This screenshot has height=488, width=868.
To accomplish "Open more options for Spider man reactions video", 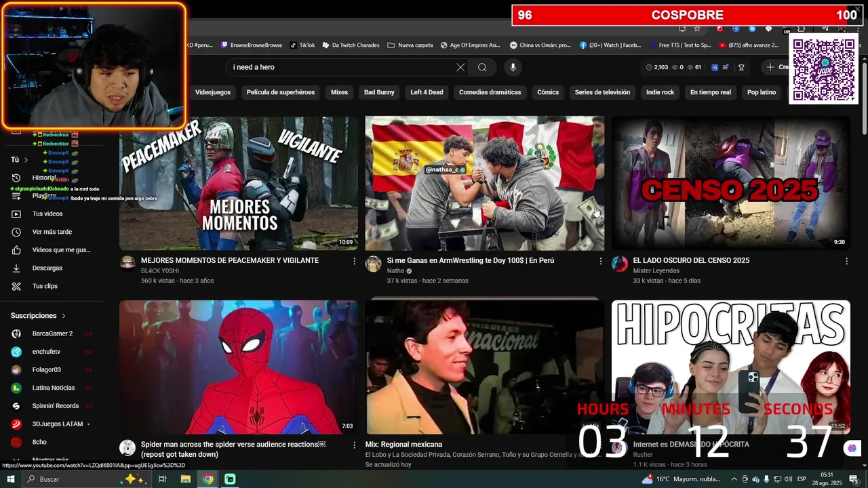I will pos(354,445).
